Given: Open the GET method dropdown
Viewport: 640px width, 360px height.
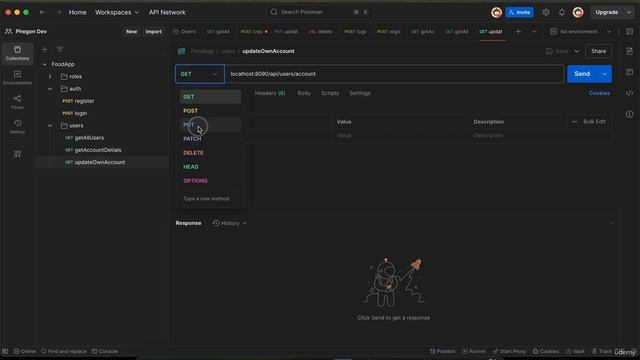Looking at the screenshot, I should click(x=200, y=74).
